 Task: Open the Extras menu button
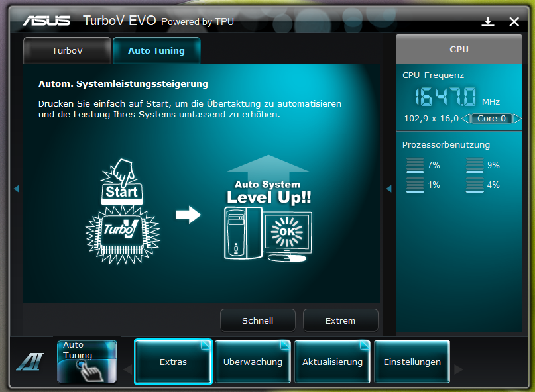[173, 362]
